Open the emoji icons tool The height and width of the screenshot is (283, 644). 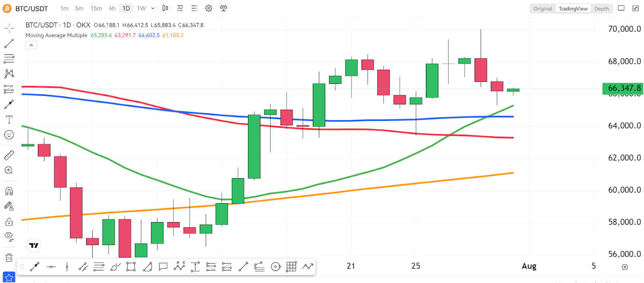coord(9,135)
